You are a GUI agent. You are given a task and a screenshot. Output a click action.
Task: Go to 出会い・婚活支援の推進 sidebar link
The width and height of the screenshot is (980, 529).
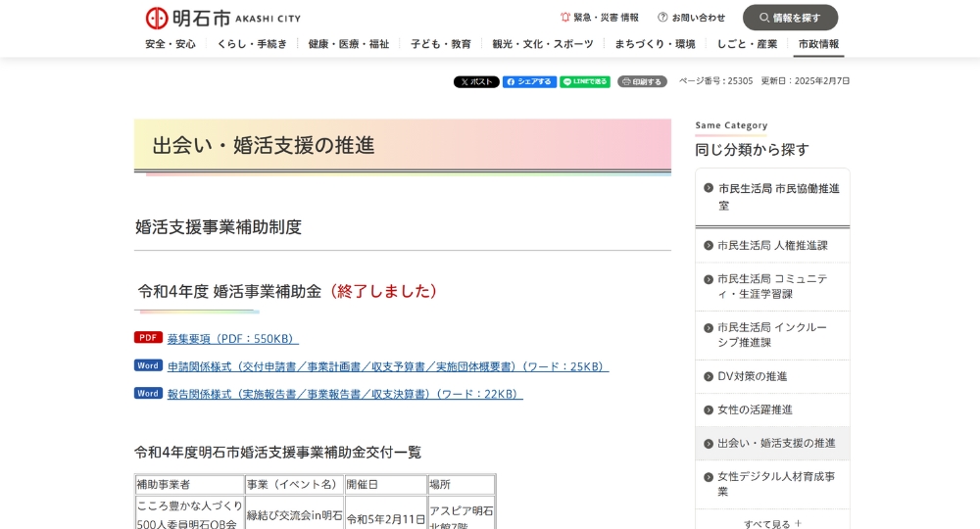point(772,444)
